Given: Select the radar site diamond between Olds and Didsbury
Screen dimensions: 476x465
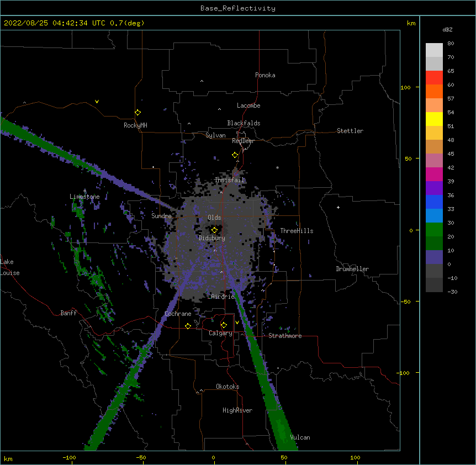Looking at the screenshot, I should [x=214, y=230].
